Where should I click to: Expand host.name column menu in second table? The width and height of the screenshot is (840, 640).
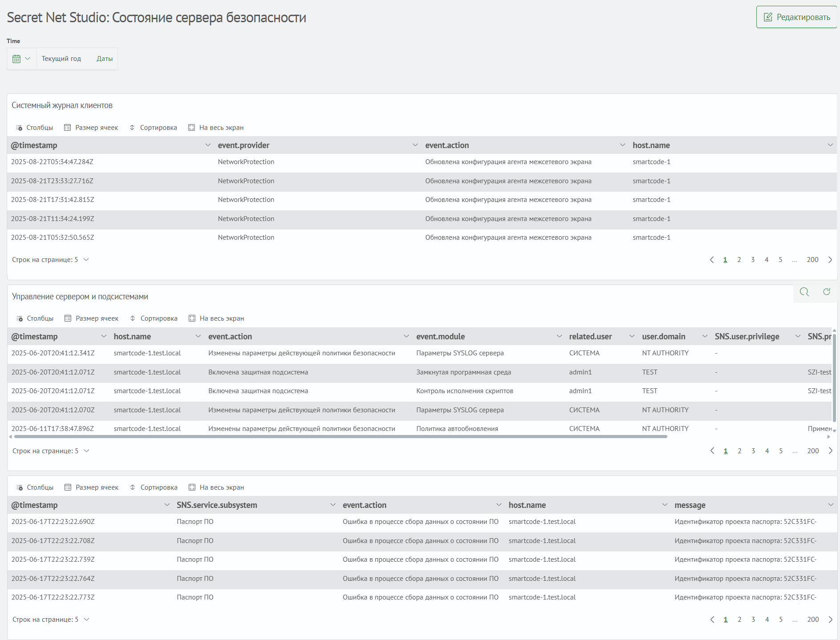[198, 336]
